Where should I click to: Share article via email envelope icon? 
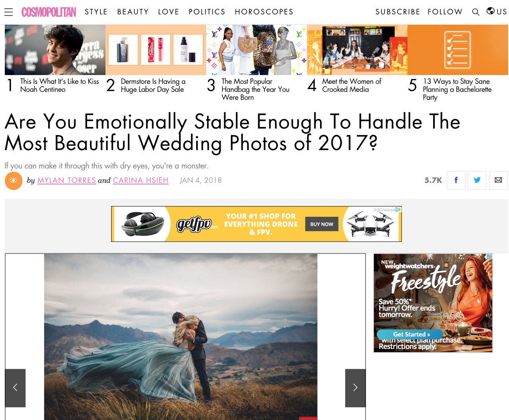point(498,180)
